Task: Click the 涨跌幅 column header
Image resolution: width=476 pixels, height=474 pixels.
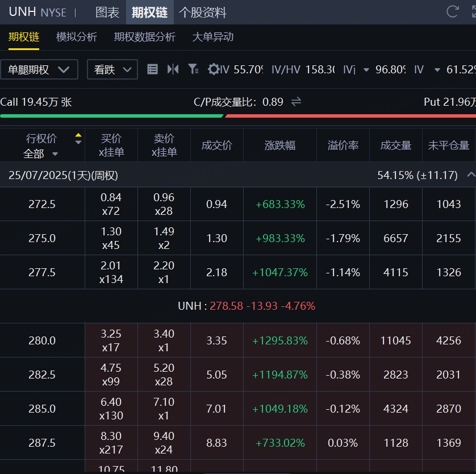Action: coord(280,145)
